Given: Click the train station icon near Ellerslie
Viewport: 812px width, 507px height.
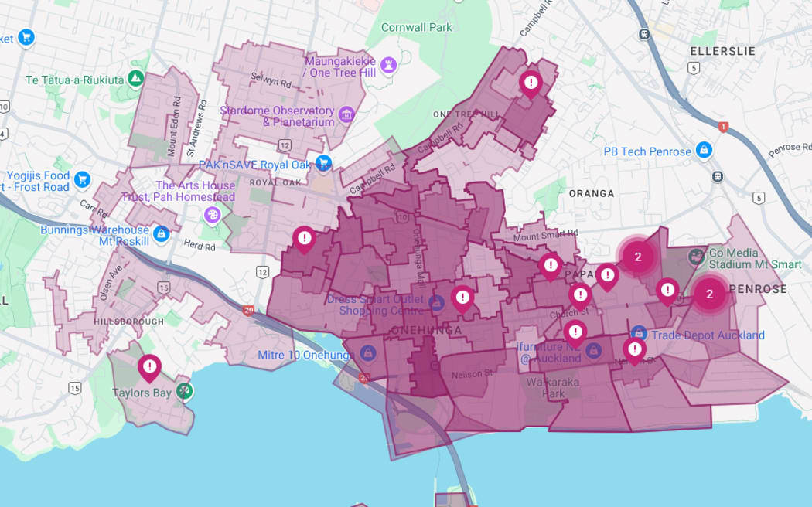Looking at the screenshot, I should [644, 34].
